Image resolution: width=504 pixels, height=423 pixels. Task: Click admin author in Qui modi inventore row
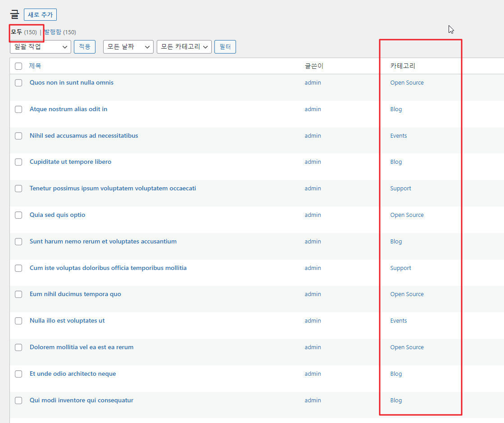pos(313,400)
